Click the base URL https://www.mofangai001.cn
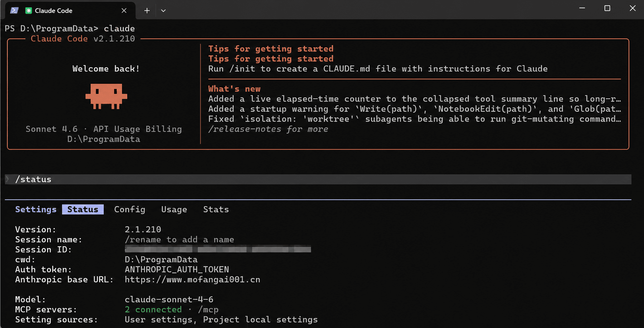Screen dimensions: 644x328 point(192,280)
